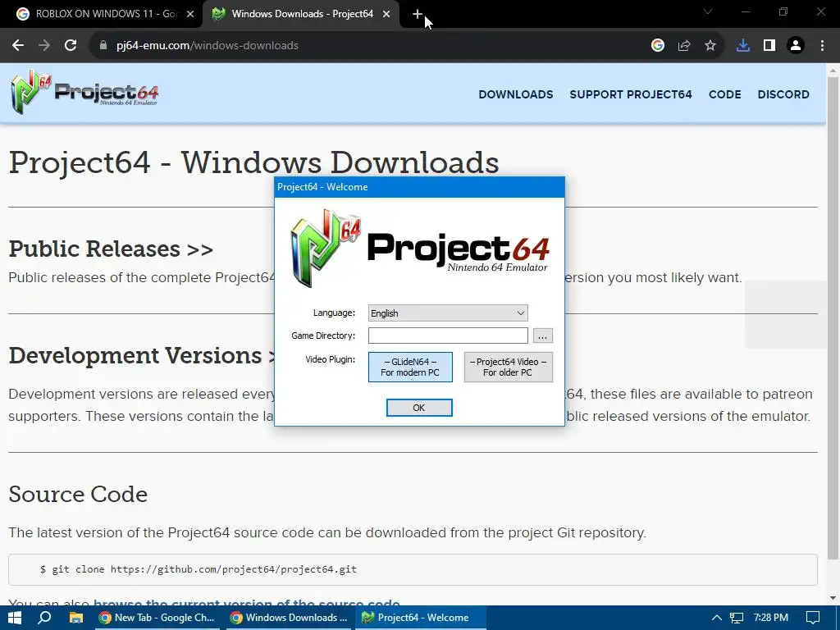The width and height of the screenshot is (840, 630).
Task: Click the Project64 logo in site header
Action: point(84,92)
